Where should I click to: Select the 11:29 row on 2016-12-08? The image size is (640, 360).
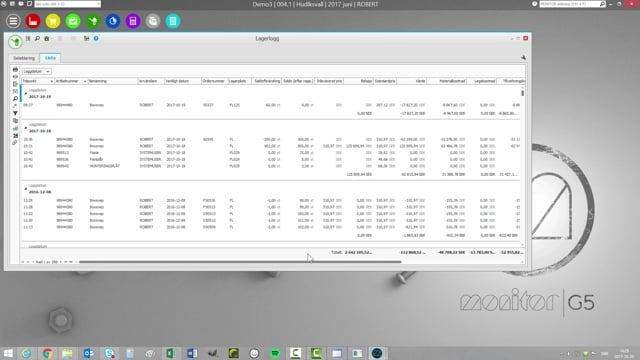pyautogui.click(x=271, y=200)
